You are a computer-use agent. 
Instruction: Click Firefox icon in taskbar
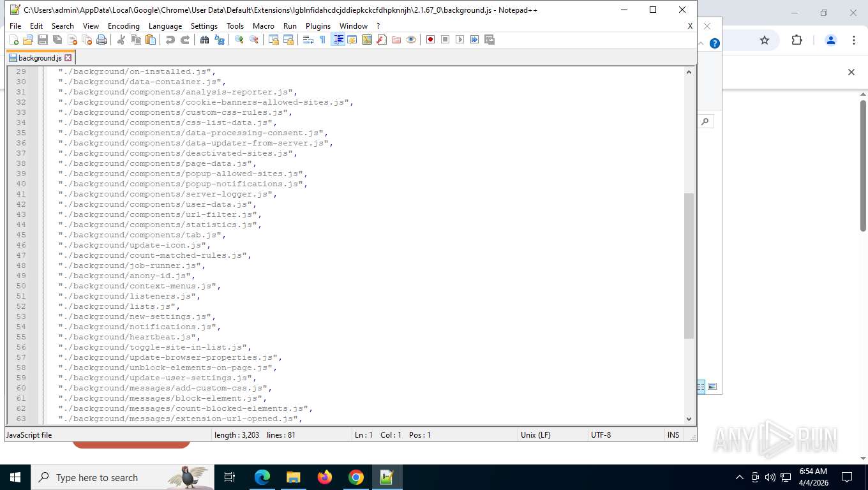(324, 477)
